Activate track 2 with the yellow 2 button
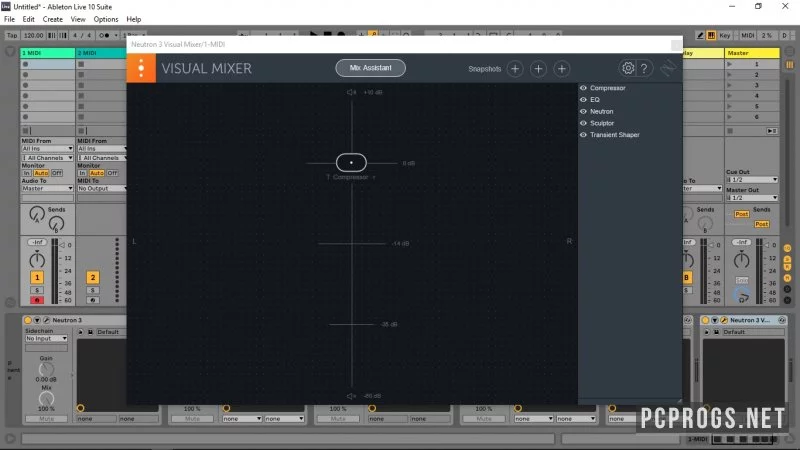Screen dimensions: 800x450 (92, 278)
